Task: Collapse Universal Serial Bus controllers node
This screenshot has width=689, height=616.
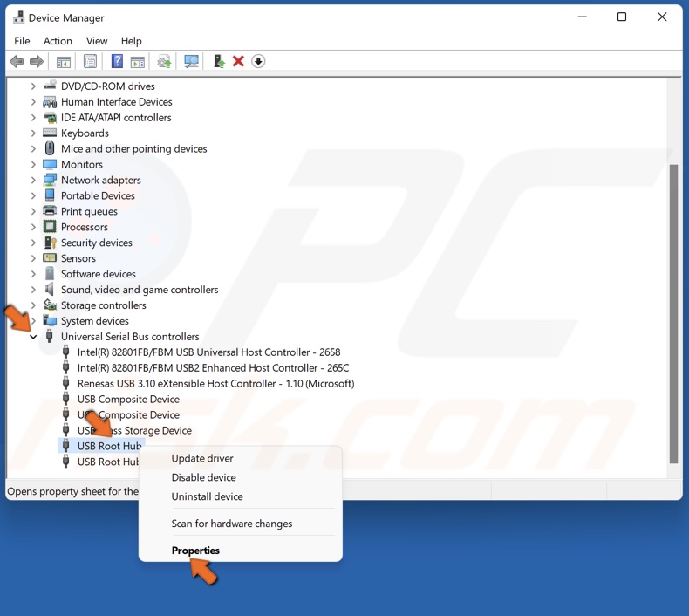Action: [33, 337]
